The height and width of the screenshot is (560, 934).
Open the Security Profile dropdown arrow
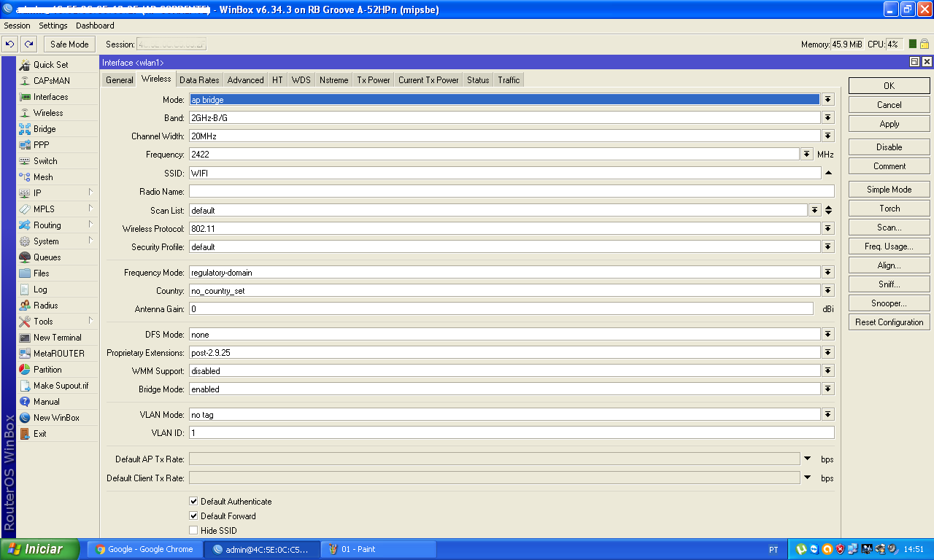point(828,246)
